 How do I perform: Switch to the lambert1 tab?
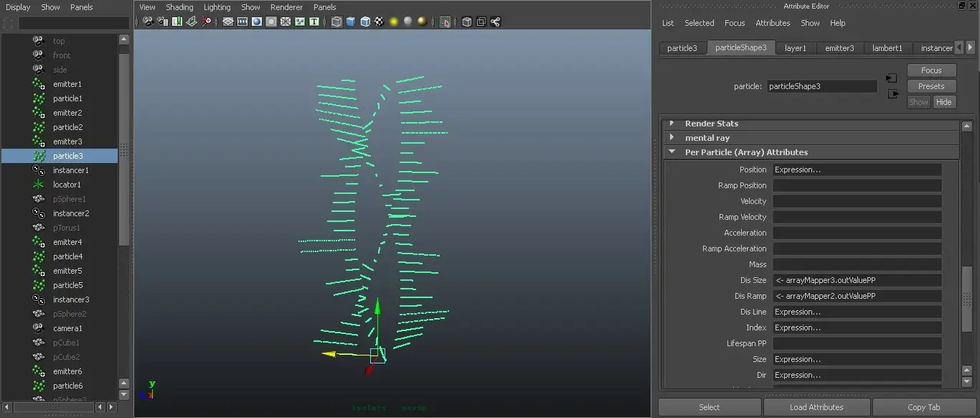(887, 48)
